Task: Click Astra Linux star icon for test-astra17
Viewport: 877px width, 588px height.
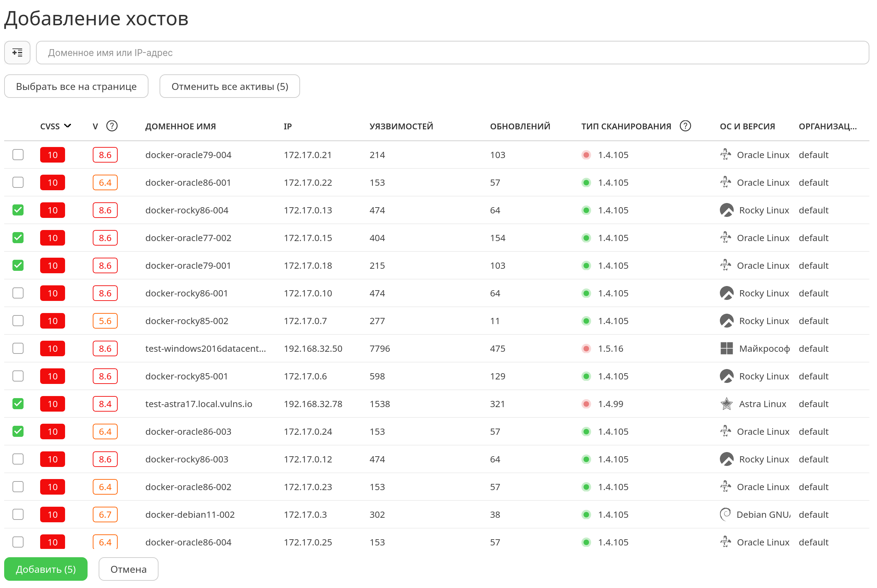Action: pyautogui.click(x=726, y=404)
